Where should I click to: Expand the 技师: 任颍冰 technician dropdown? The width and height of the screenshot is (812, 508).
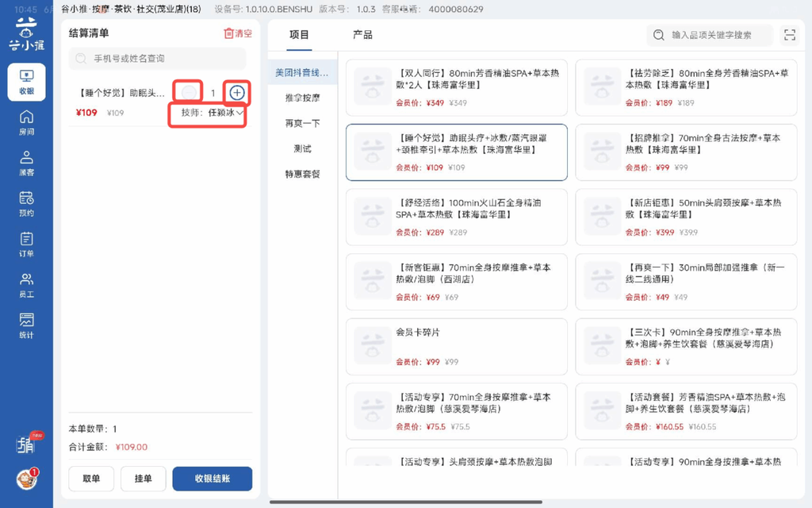(212, 113)
